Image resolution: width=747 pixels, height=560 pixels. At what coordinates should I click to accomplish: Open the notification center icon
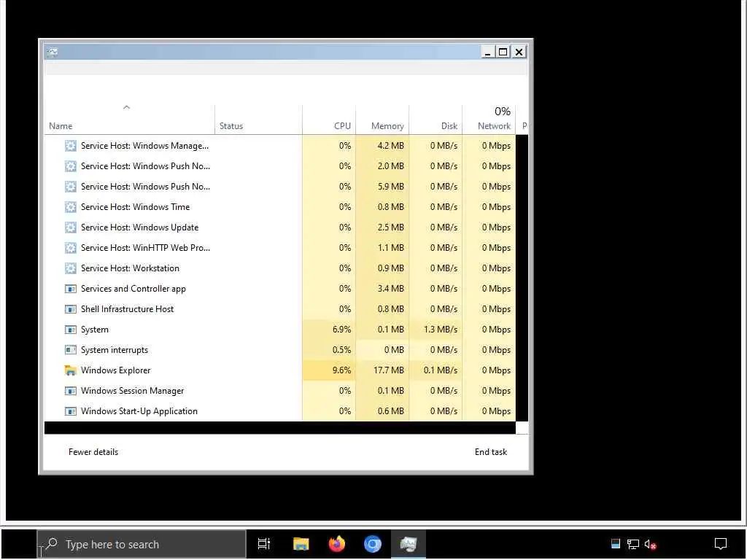point(721,544)
